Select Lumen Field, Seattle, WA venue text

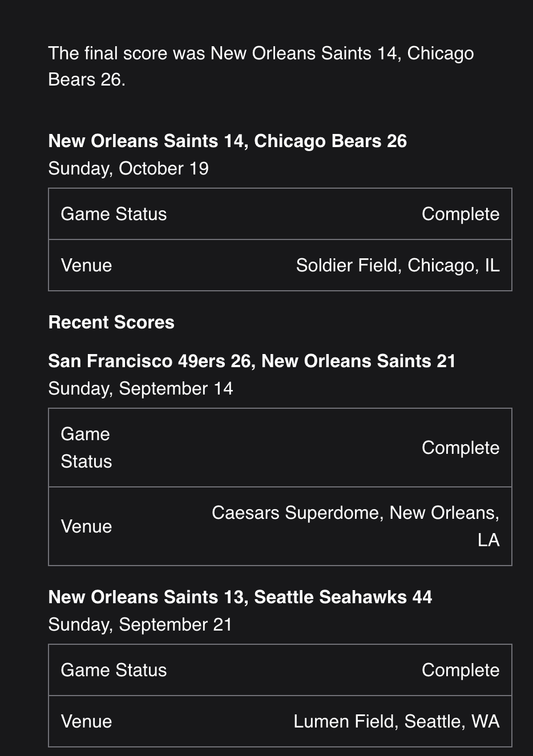pos(396,722)
